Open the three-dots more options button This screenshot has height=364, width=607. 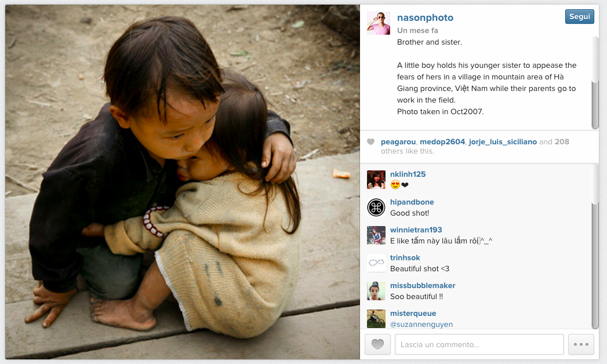tap(581, 344)
